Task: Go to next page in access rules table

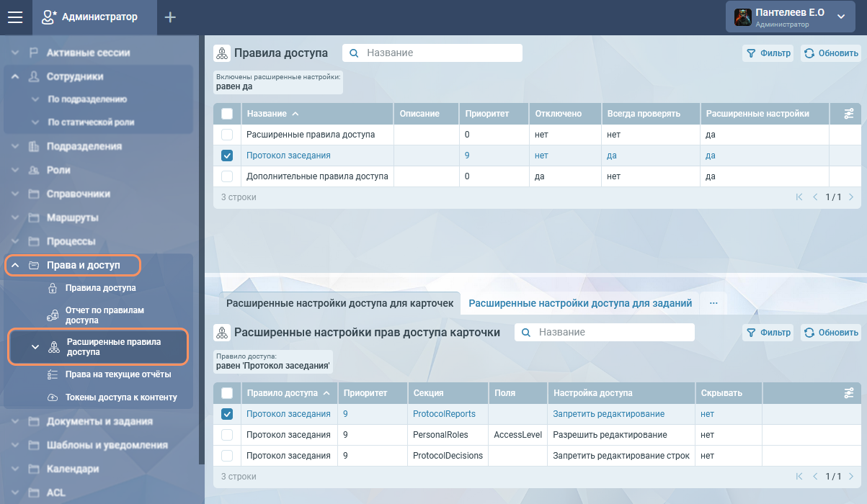Action: pyautogui.click(x=851, y=197)
